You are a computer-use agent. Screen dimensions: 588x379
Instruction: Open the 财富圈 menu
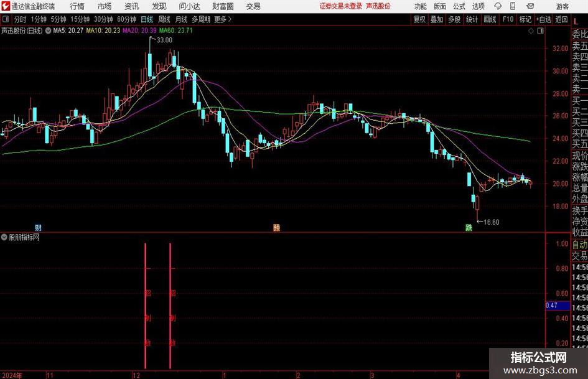tap(223, 6)
